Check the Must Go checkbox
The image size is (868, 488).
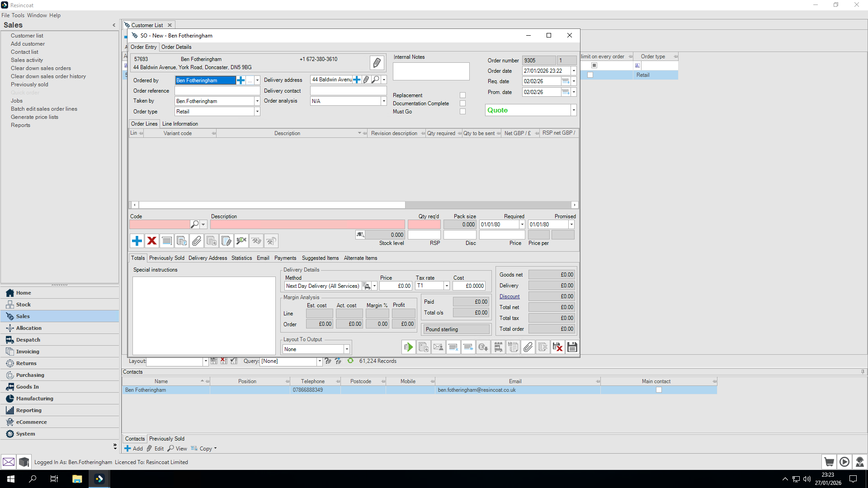462,112
